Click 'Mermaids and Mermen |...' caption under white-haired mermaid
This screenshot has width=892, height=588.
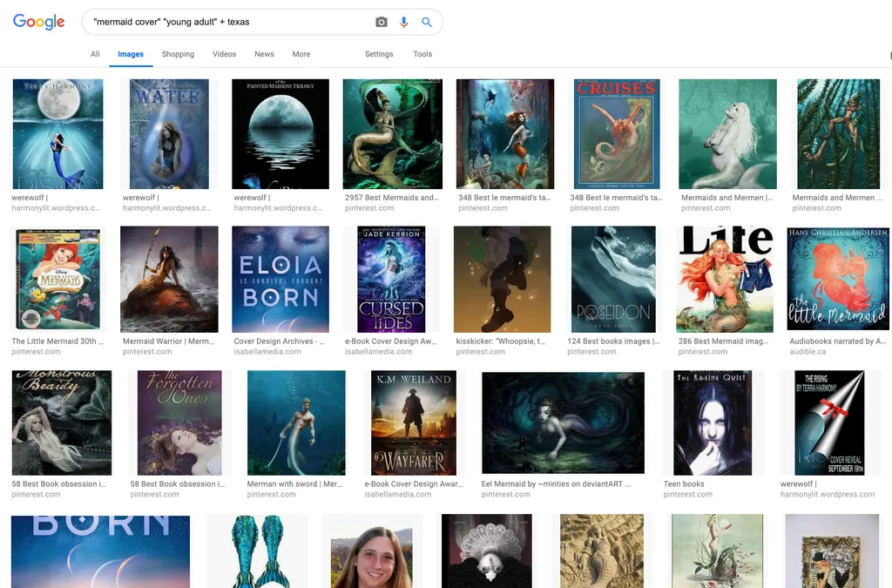tap(727, 198)
